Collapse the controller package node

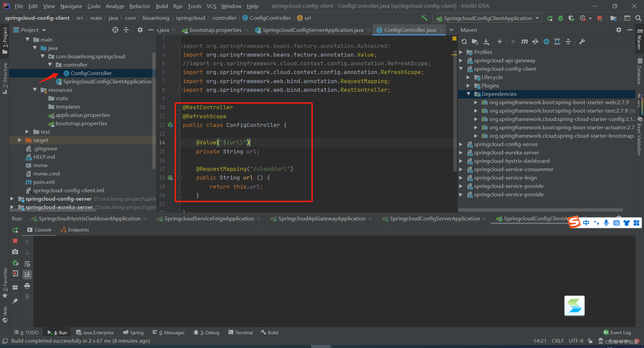(x=50, y=65)
